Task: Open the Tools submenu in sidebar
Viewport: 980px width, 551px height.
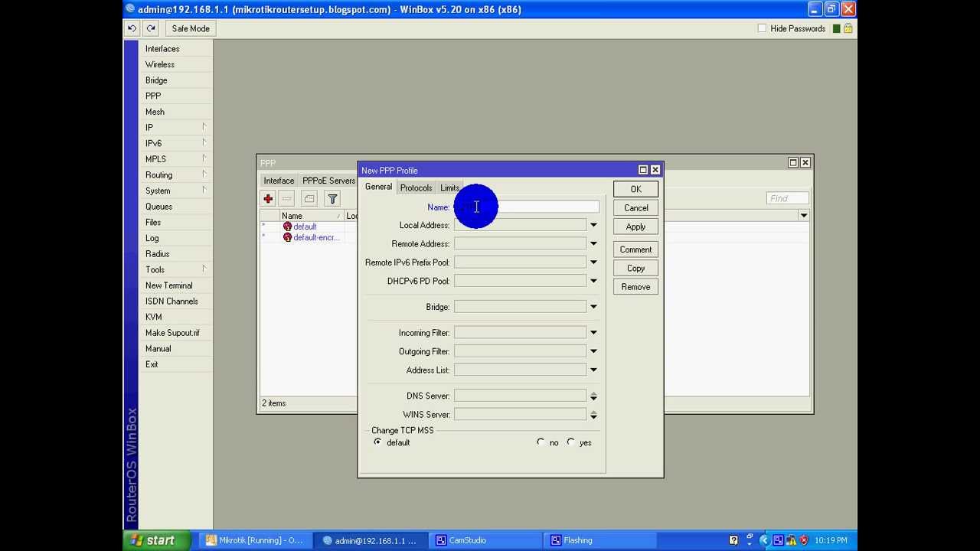Action: point(155,269)
